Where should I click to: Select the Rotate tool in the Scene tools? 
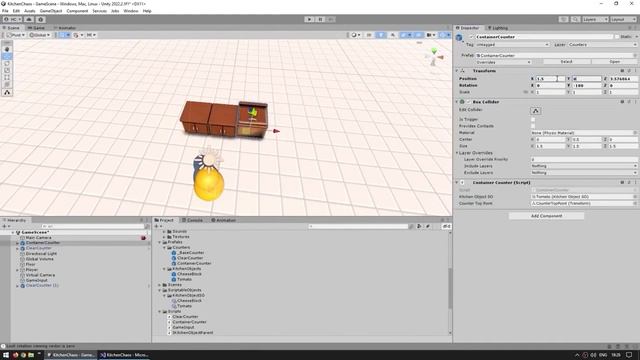pos(7,63)
